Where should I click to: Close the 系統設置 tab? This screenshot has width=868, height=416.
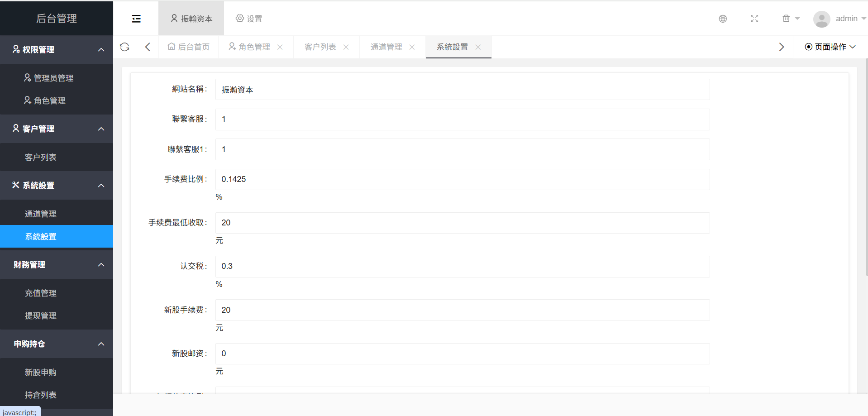478,47
